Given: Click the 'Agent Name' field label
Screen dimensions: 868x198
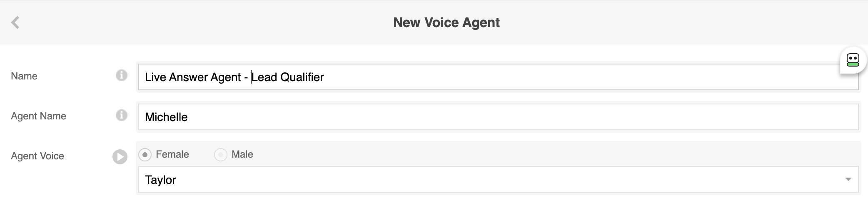Looking at the screenshot, I should [38, 116].
